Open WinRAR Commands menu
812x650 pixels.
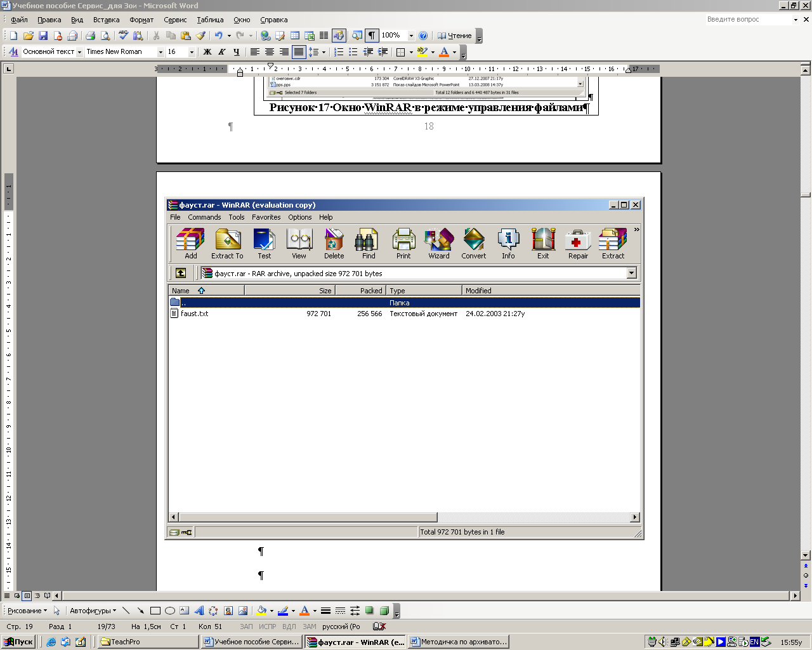tap(204, 217)
